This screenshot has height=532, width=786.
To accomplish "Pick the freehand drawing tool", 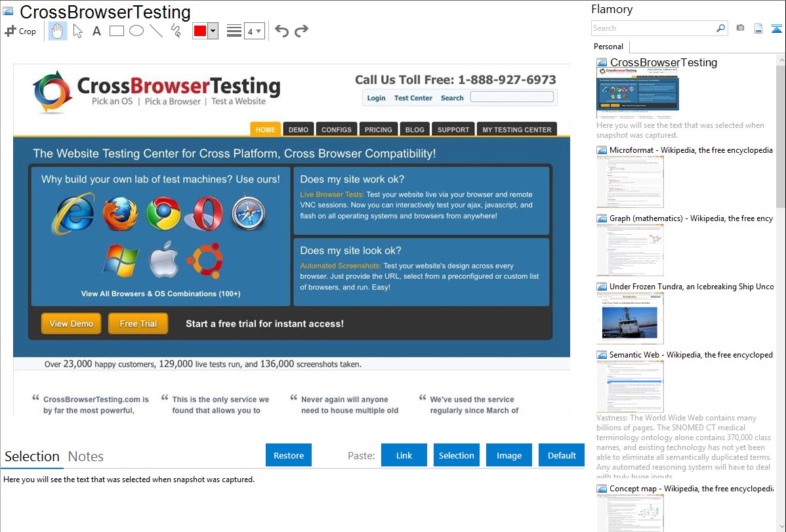I will [x=176, y=31].
